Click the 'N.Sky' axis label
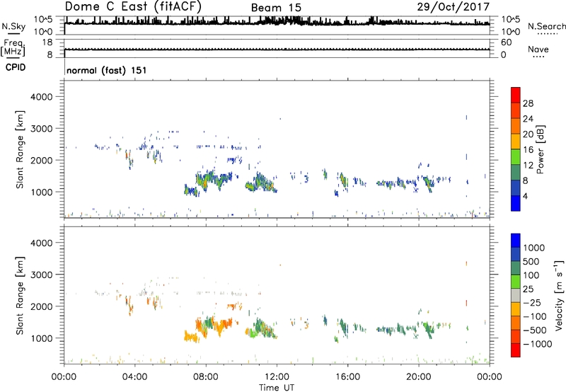566x392 pixels. click(x=13, y=26)
